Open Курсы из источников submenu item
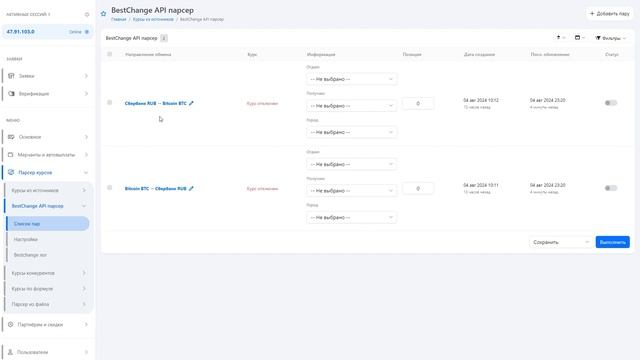The height and width of the screenshot is (360, 640). click(48, 190)
